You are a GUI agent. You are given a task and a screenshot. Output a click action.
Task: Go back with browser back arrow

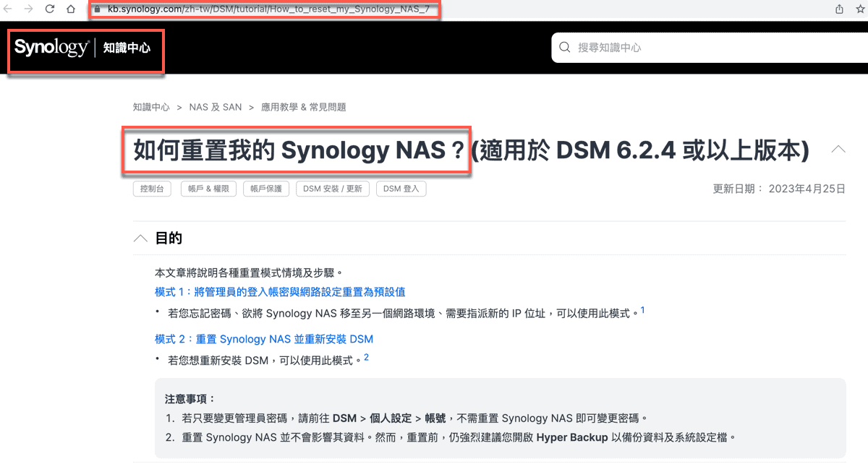pos(8,9)
